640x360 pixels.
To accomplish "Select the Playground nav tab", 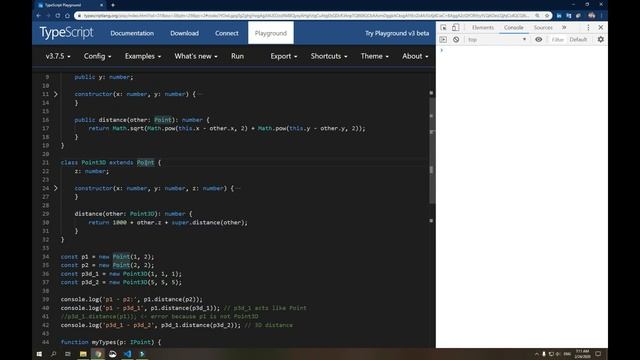I will coord(271,33).
